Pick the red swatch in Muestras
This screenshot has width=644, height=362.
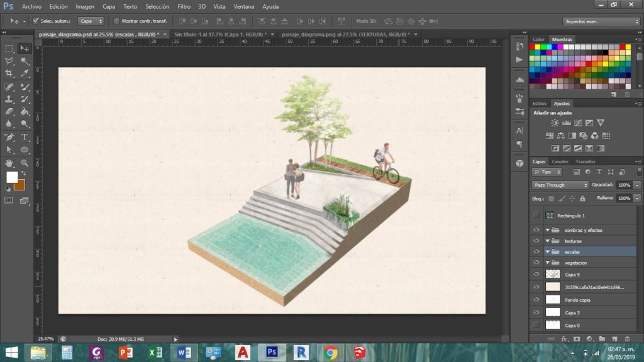tap(532, 47)
